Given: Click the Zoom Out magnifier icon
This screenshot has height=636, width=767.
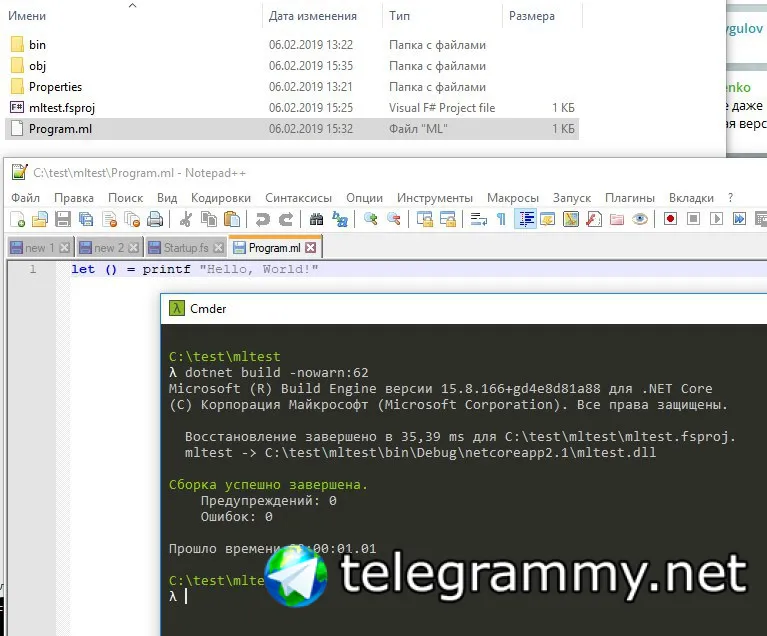Looking at the screenshot, I should point(394,219).
